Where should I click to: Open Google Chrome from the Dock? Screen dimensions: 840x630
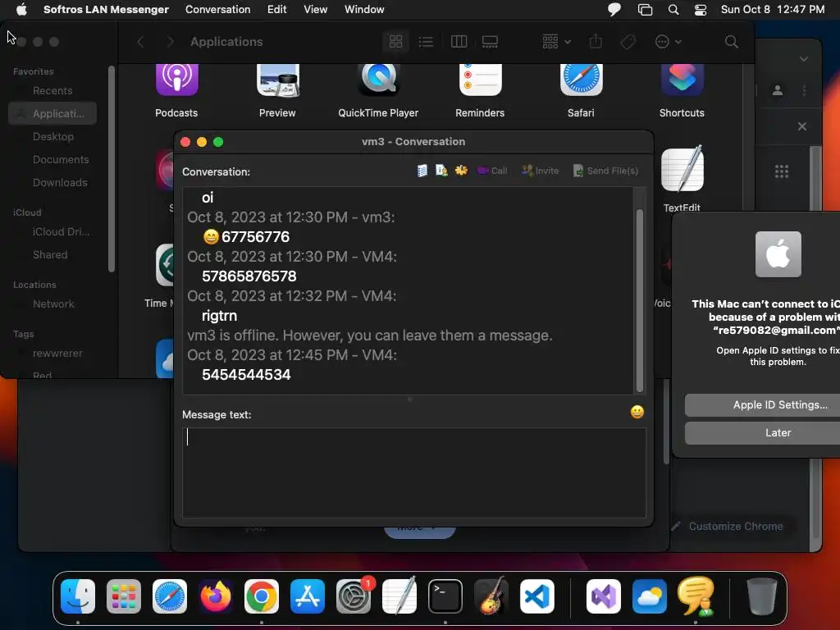click(262, 596)
